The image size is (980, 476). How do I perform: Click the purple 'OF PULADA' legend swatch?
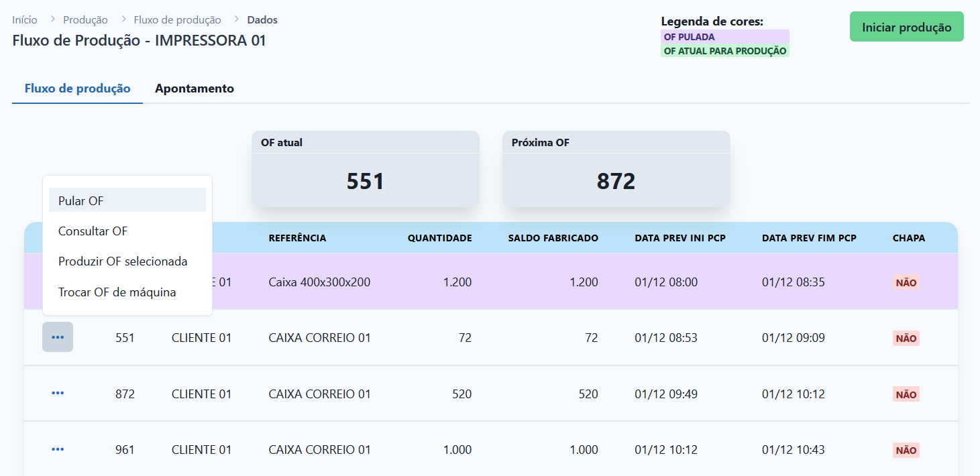[x=724, y=37]
